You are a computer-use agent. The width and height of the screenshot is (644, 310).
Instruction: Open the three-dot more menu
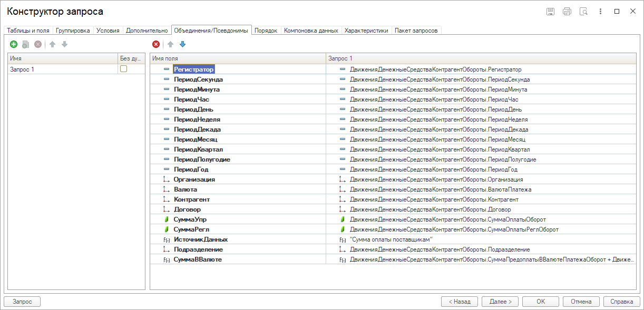(600, 11)
